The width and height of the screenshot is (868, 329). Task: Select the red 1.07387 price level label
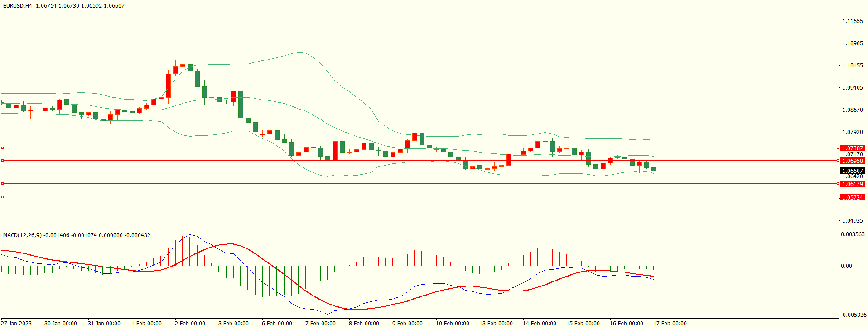tap(852, 148)
